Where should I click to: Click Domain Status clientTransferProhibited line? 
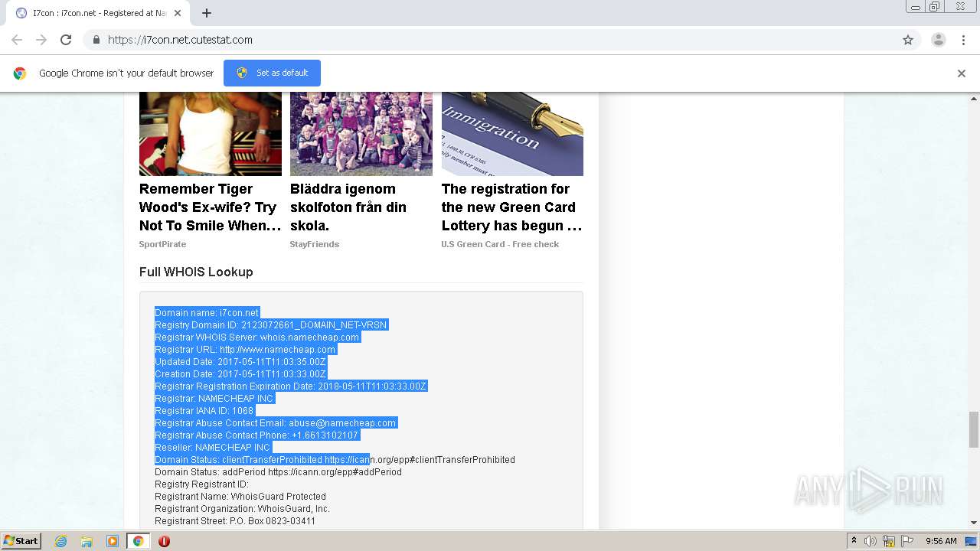pyautogui.click(x=335, y=459)
